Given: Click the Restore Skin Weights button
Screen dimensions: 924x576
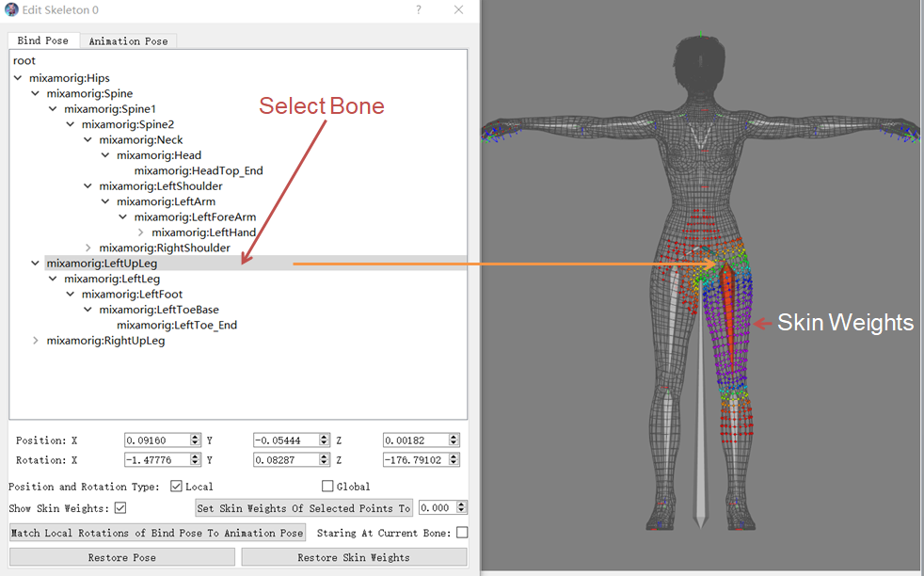Looking at the screenshot, I should [x=354, y=557].
